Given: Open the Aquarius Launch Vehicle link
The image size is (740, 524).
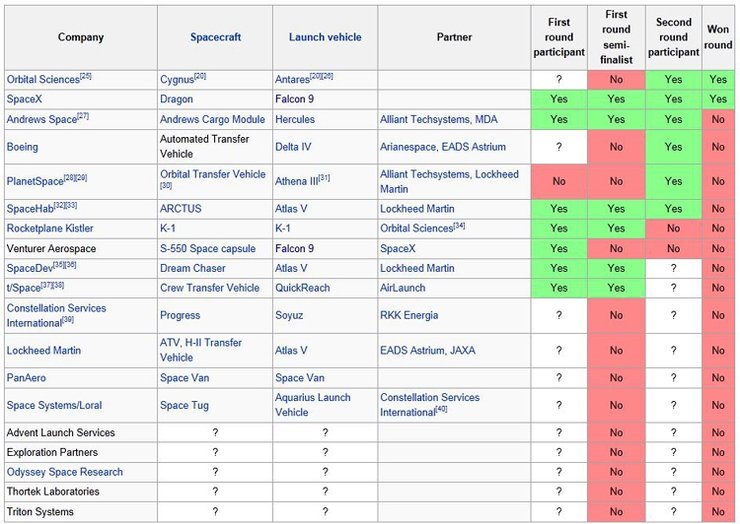Looking at the screenshot, I should [x=312, y=404].
